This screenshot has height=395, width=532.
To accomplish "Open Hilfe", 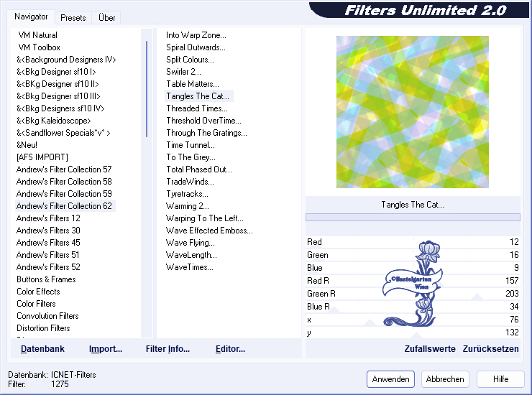I will [500, 379].
